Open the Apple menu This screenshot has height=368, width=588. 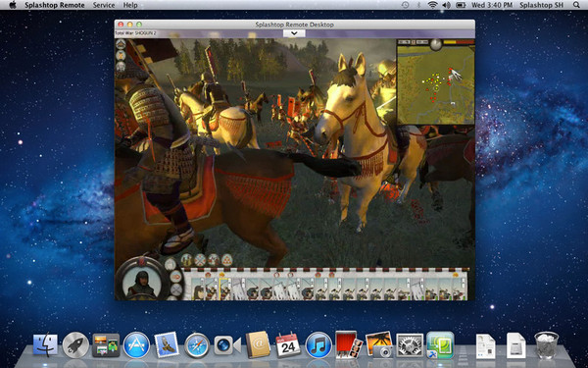[13, 5]
